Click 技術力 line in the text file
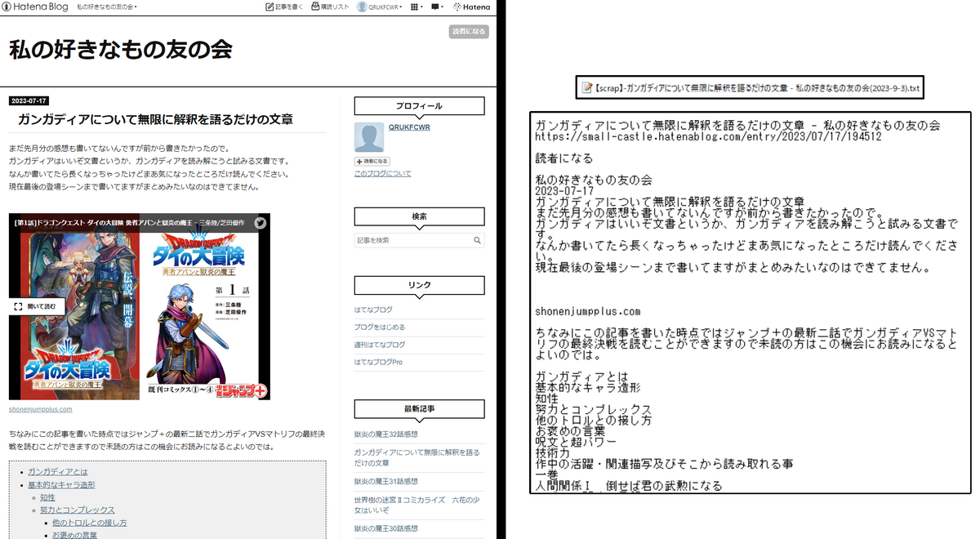 click(552, 452)
